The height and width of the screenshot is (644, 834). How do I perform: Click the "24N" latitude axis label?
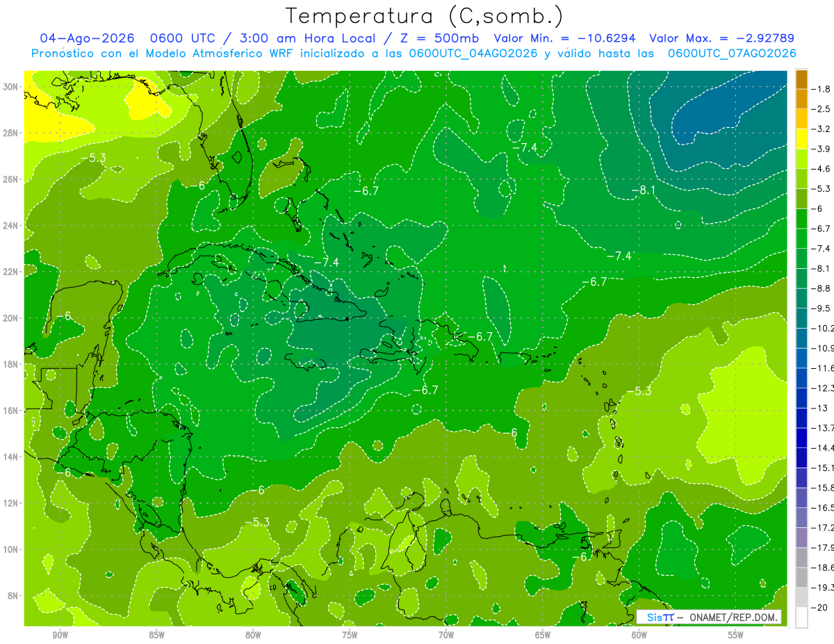coord(11,226)
